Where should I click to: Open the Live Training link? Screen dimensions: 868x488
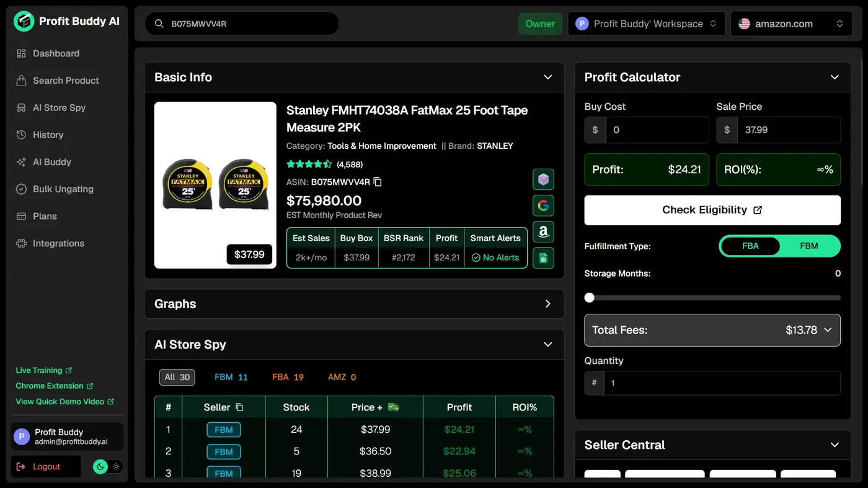point(44,370)
